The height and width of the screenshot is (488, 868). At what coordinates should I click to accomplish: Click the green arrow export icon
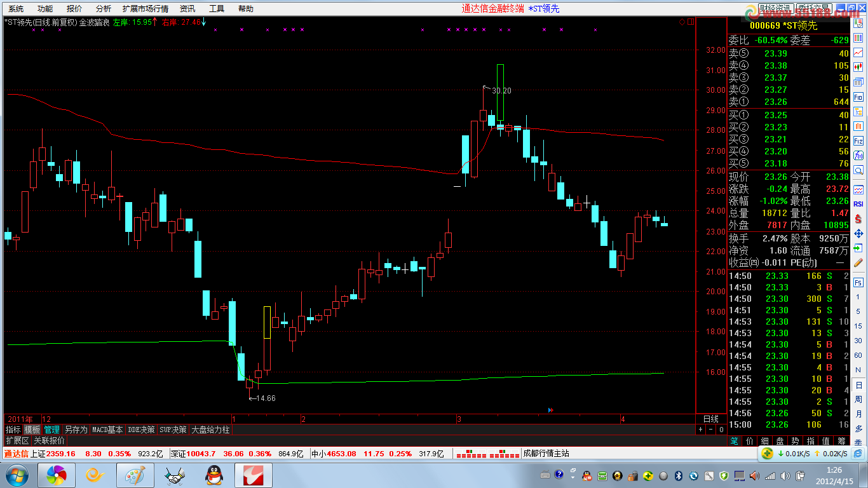click(x=858, y=248)
